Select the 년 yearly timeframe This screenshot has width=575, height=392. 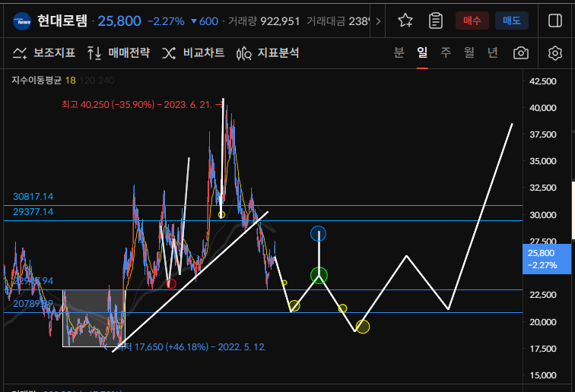tap(493, 52)
